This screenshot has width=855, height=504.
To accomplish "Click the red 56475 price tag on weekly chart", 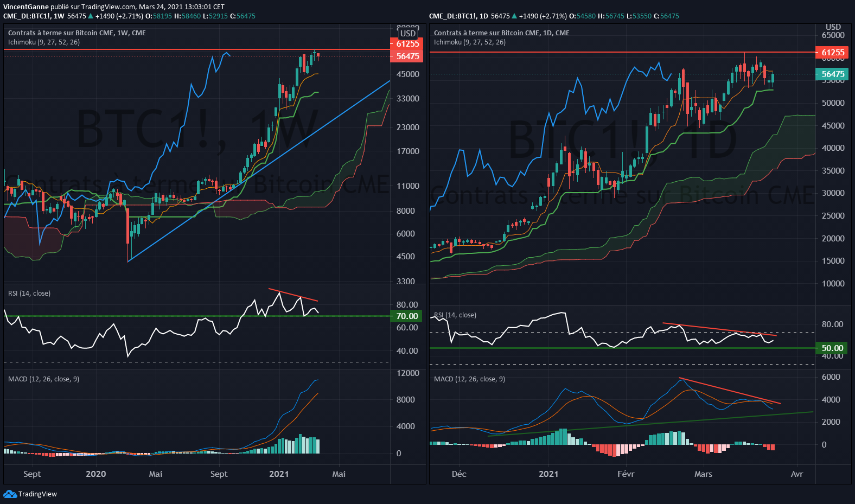I will click(407, 56).
